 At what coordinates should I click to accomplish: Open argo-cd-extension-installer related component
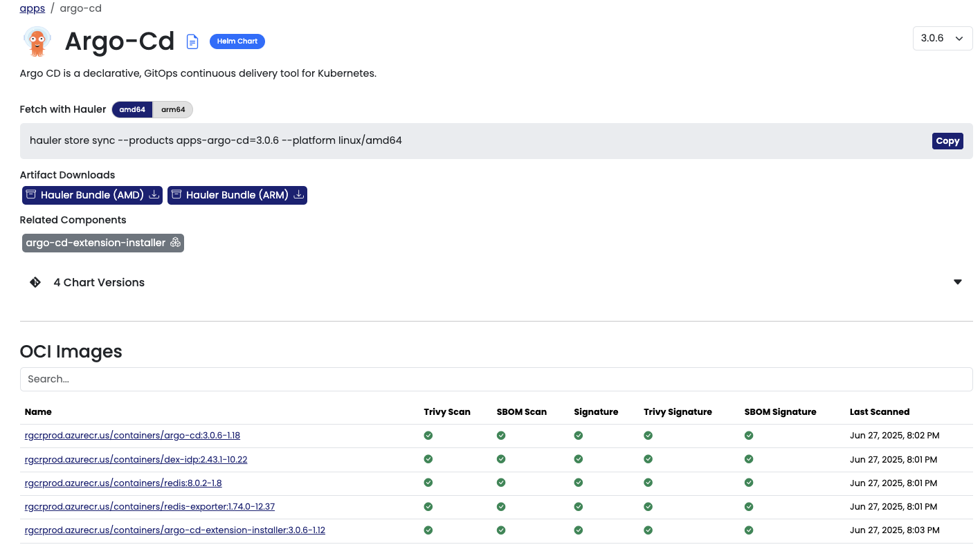click(x=103, y=243)
